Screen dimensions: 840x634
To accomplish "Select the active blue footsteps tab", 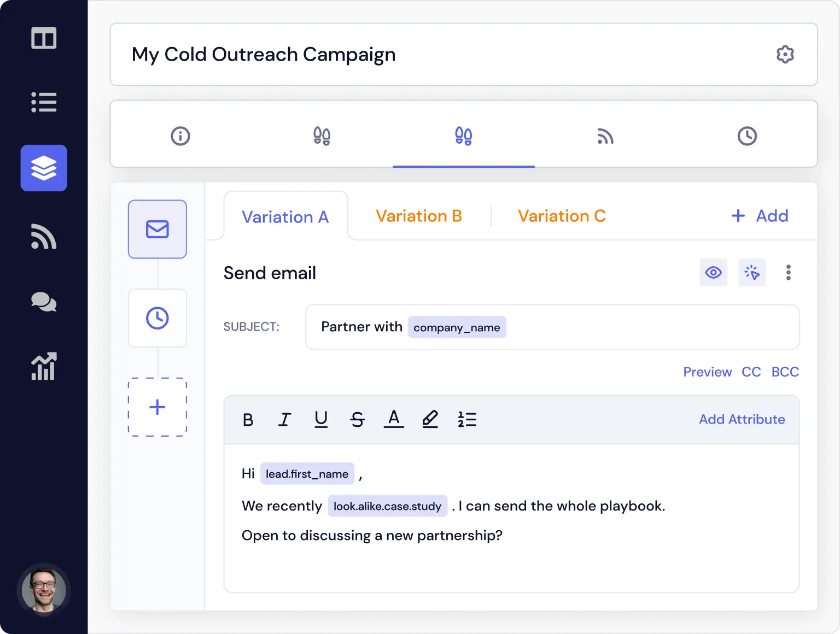I will [x=464, y=136].
